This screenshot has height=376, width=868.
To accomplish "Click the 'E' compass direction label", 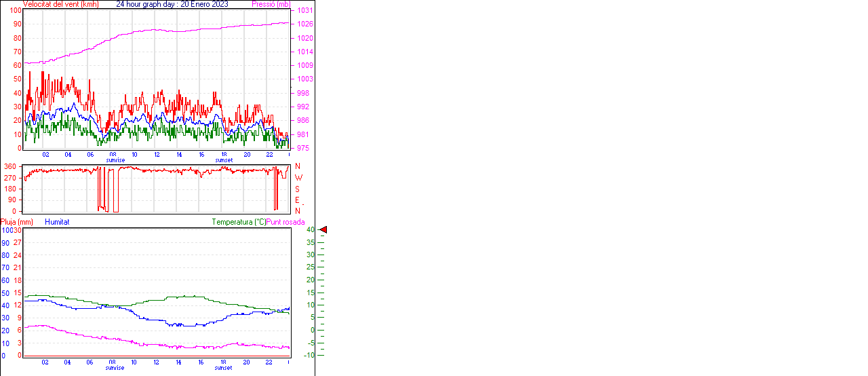I will 298,200.
